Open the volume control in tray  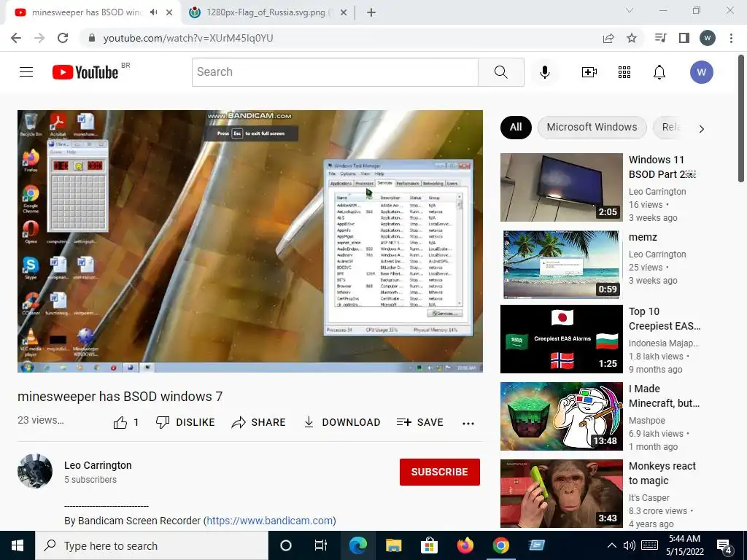point(630,545)
